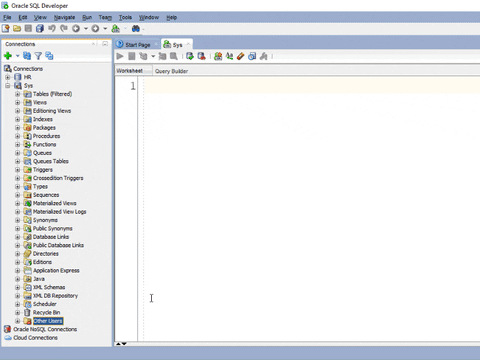
Task: Click the SQL Tuning Advisor icon
Action: point(174,56)
